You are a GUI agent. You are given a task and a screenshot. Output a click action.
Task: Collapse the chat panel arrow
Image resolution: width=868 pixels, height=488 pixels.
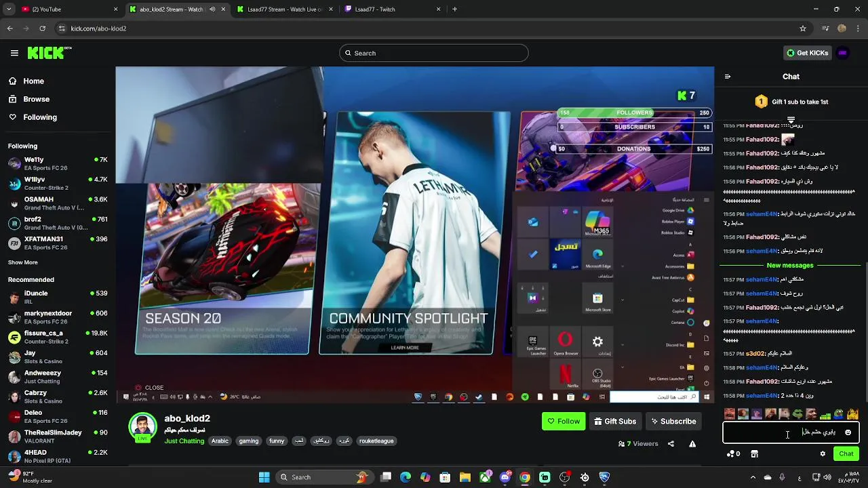click(x=728, y=77)
